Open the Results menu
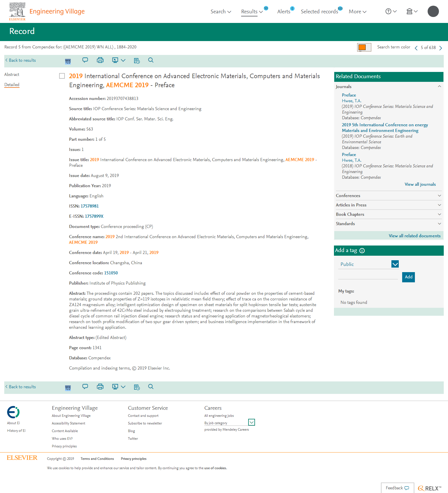 pyautogui.click(x=252, y=12)
